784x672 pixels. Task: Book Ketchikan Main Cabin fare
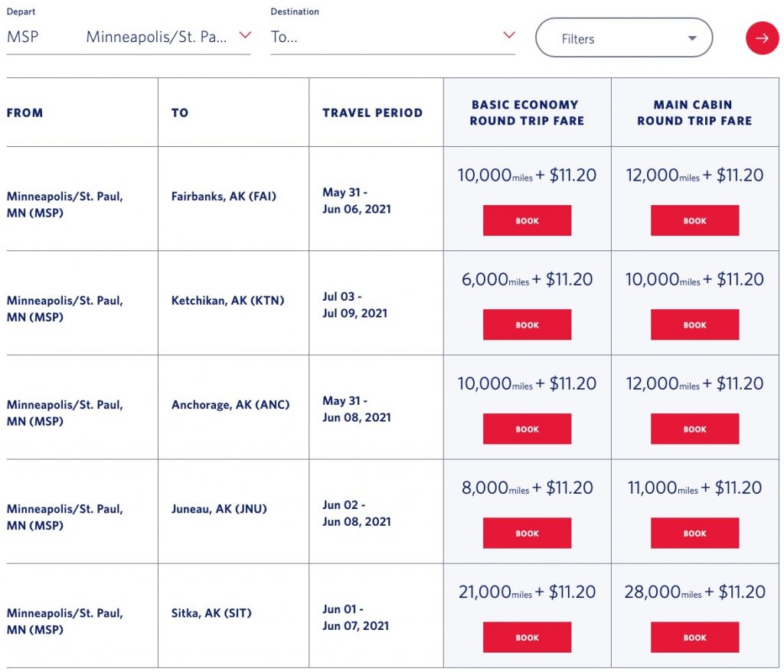[x=694, y=325]
